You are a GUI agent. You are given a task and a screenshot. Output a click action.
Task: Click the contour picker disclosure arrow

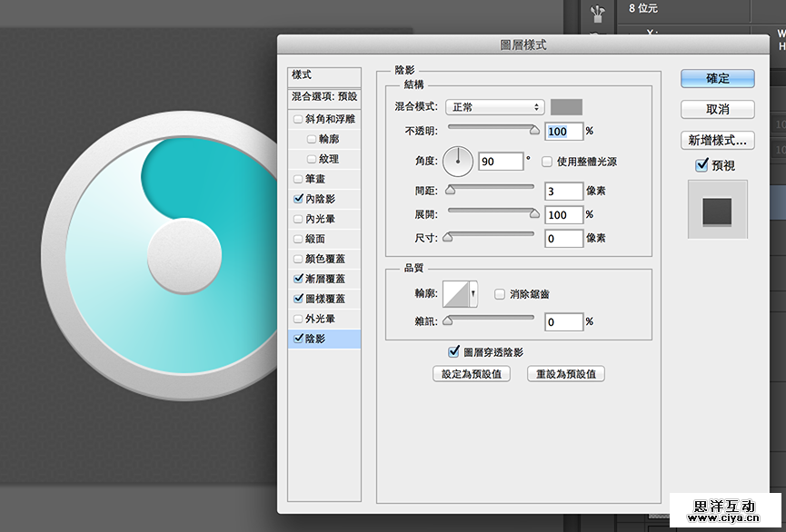point(472,292)
